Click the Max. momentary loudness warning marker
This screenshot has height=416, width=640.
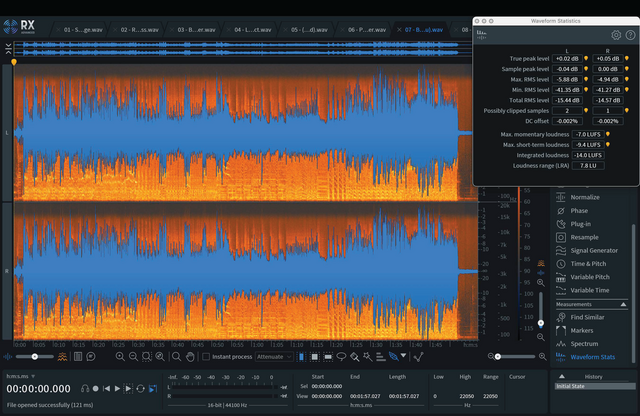607,134
